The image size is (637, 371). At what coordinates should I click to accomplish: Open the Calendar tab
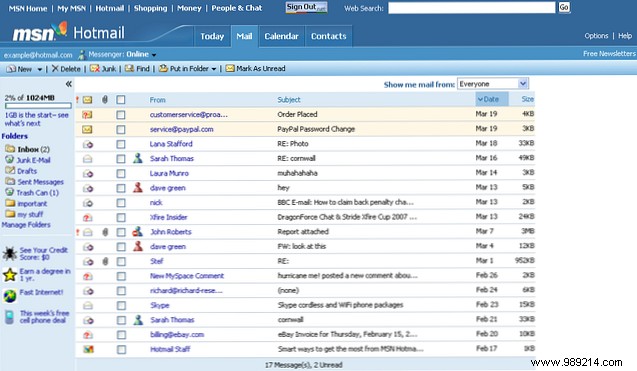(281, 36)
